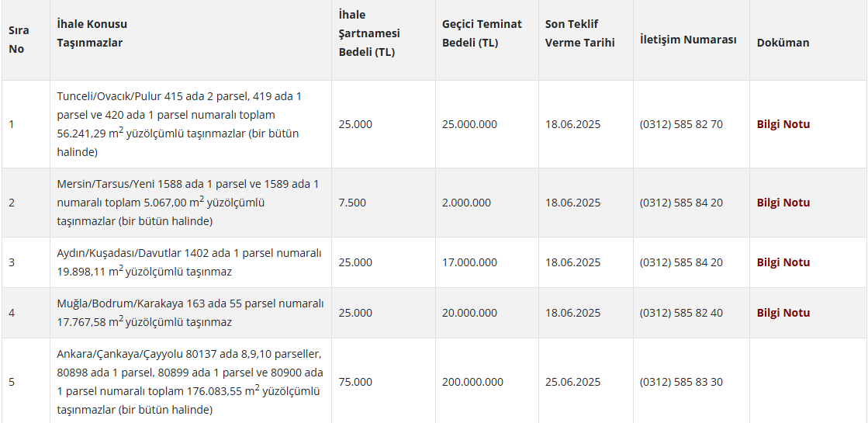The width and height of the screenshot is (868, 423).
Task: Click the 25.06.2025 deadline date
Action: pyautogui.click(x=572, y=382)
